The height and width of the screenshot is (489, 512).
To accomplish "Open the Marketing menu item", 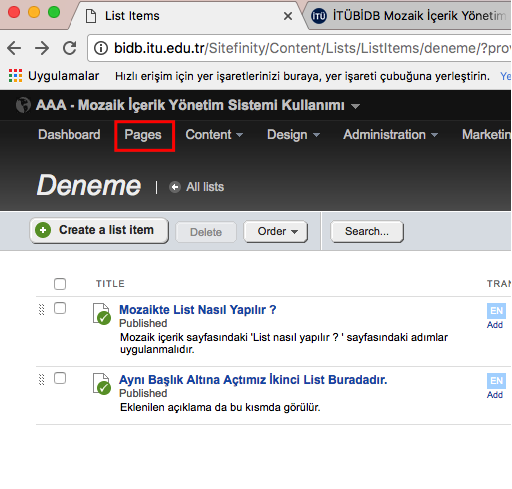I will tap(486, 135).
